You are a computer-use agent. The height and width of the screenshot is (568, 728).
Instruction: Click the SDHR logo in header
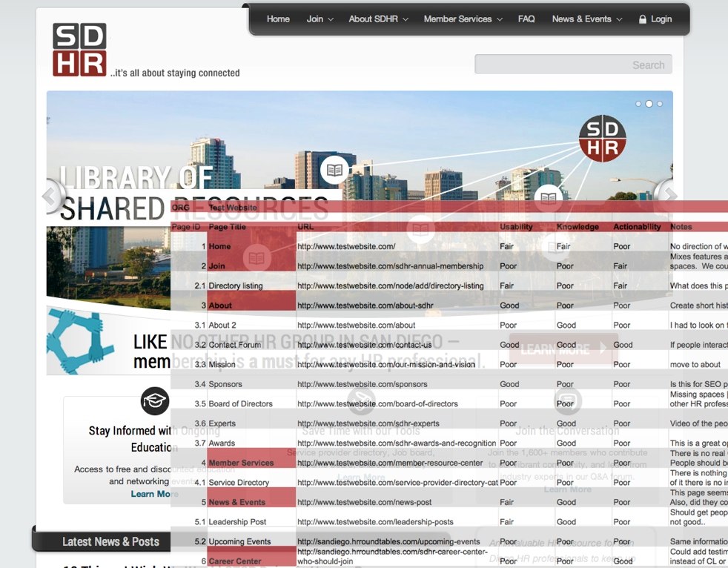(x=79, y=50)
